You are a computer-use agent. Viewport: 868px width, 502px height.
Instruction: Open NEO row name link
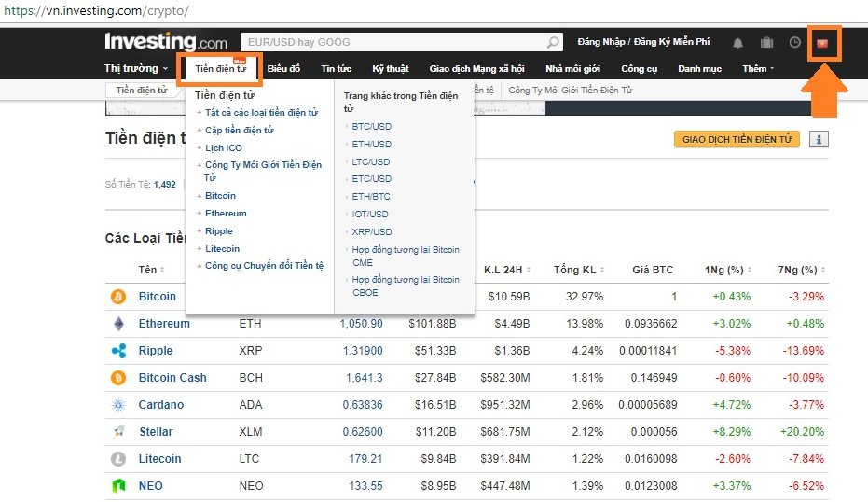point(151,486)
